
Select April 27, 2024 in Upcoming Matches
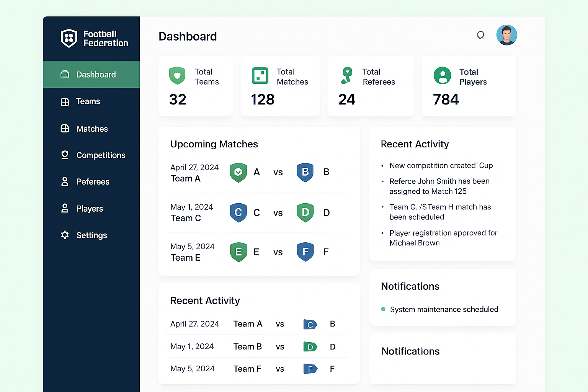(x=194, y=167)
